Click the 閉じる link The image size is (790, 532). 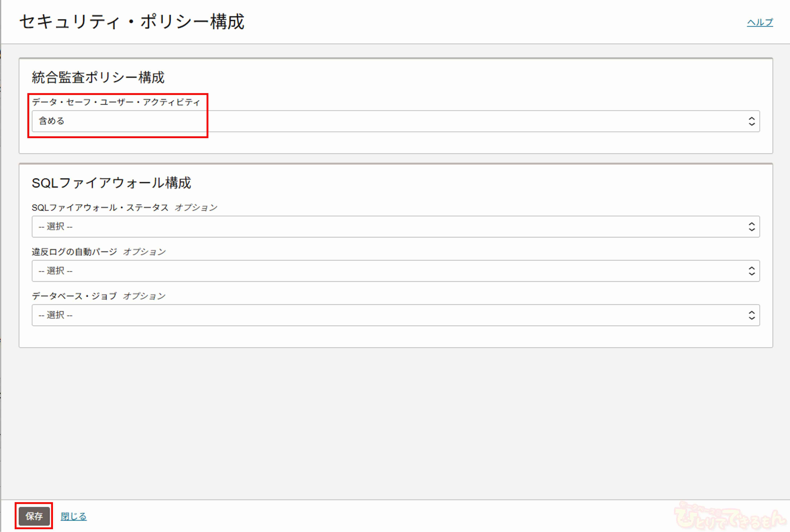pos(74,516)
